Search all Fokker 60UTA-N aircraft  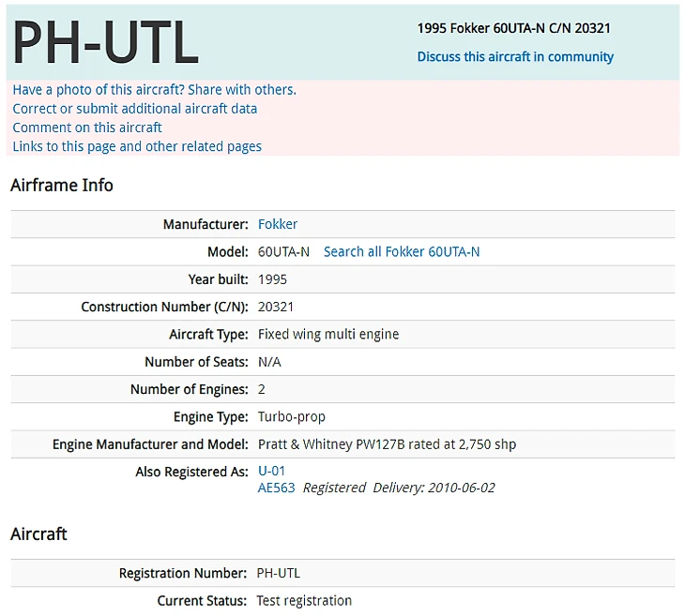(402, 251)
